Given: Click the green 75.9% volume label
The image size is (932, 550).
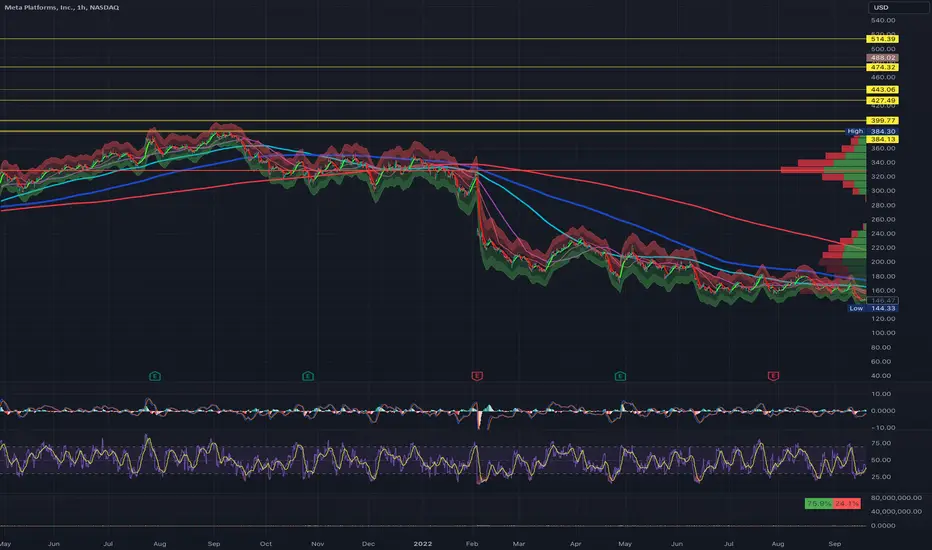Looking at the screenshot, I should click(818, 504).
